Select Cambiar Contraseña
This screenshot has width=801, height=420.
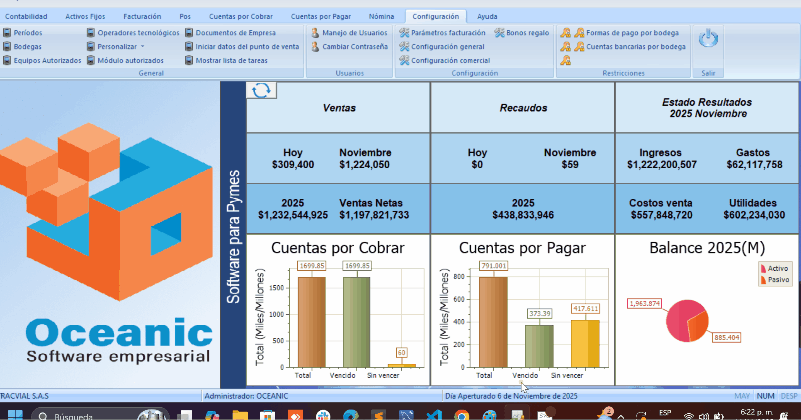point(350,46)
